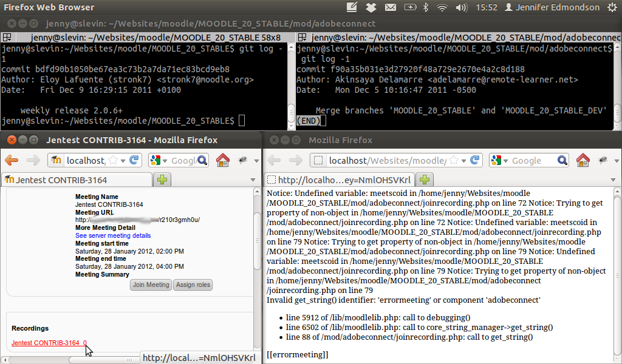Click search magnifier in right Firefox window
The width and height of the screenshot is (622, 364).
tap(562, 160)
